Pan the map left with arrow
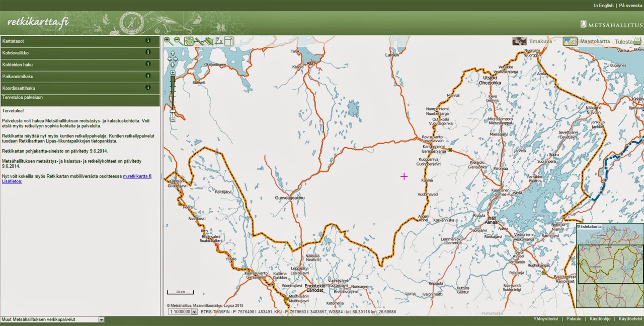 (170, 59)
